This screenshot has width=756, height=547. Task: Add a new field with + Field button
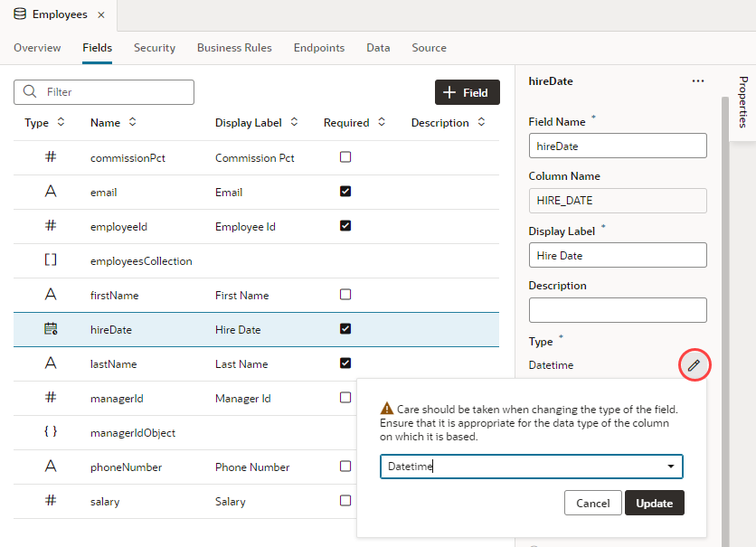(x=467, y=92)
